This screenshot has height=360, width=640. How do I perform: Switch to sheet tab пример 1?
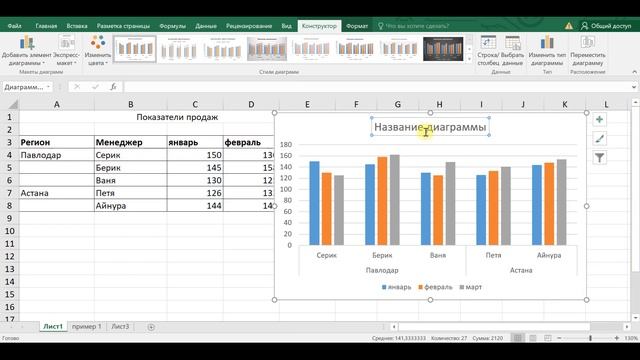(x=87, y=327)
